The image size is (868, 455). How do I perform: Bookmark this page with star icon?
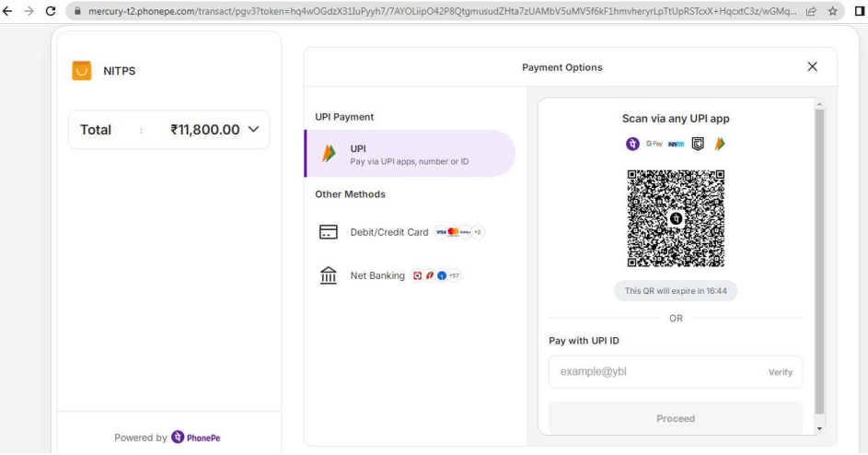(833, 11)
